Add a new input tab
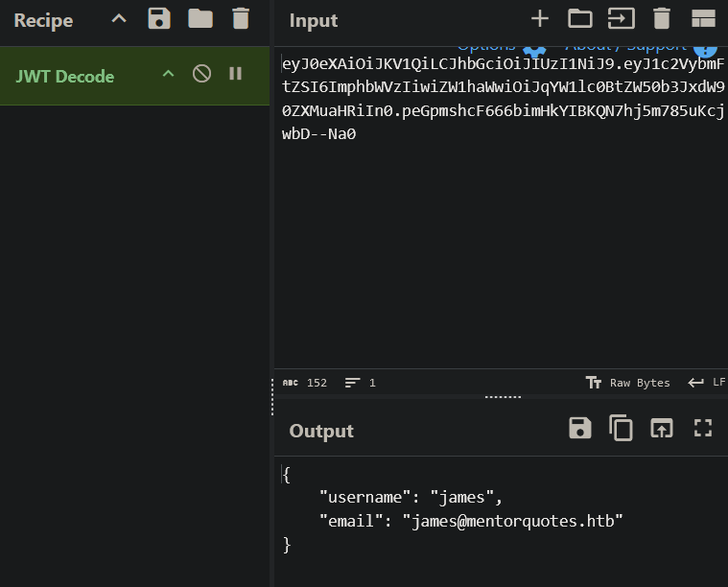The image size is (728, 587). point(539,19)
